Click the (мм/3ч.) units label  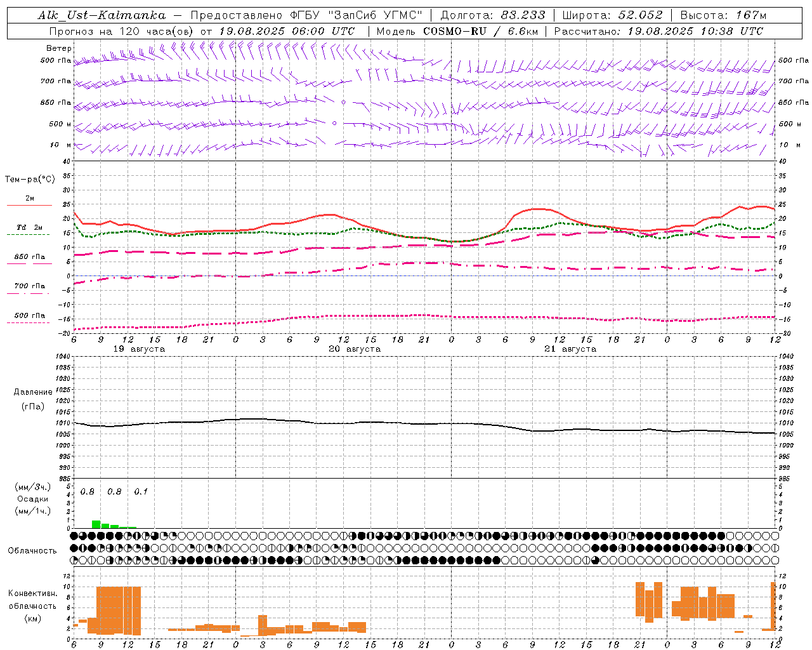33,487
